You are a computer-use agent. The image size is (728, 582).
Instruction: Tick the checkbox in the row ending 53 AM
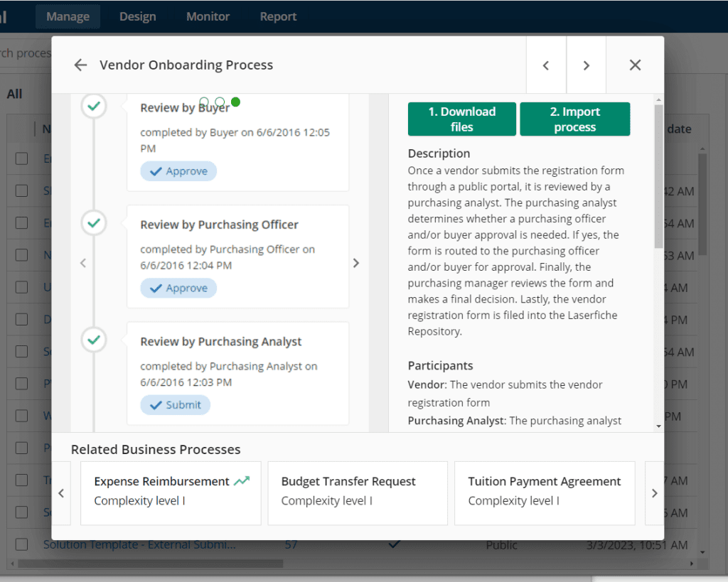point(21,255)
